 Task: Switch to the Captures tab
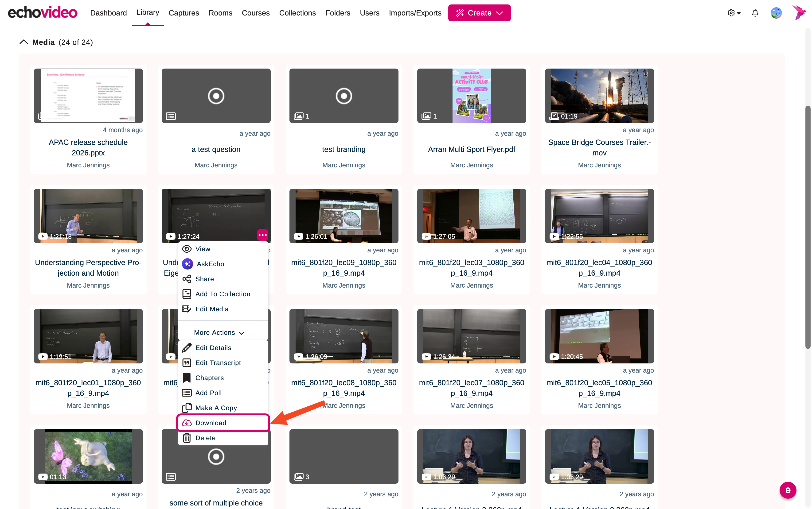click(x=183, y=13)
